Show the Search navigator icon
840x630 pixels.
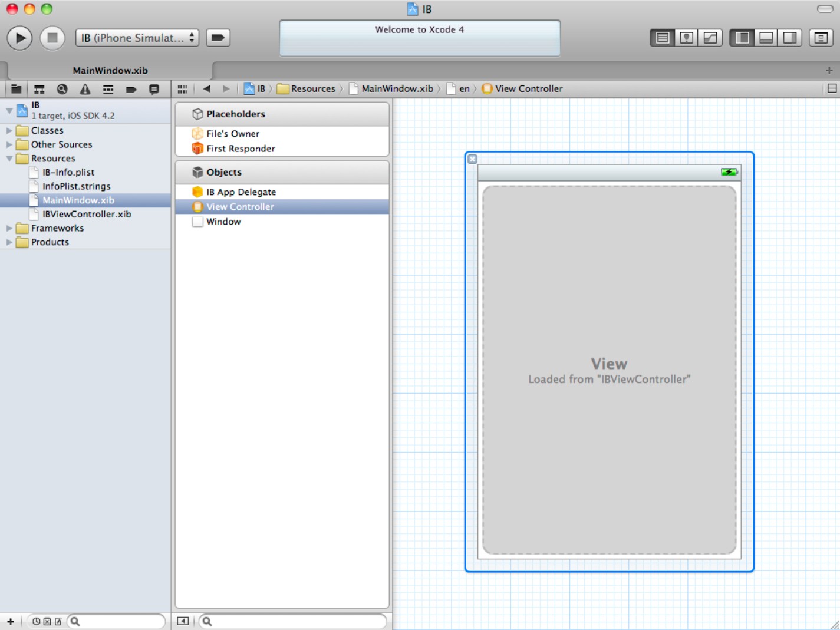pos(62,89)
